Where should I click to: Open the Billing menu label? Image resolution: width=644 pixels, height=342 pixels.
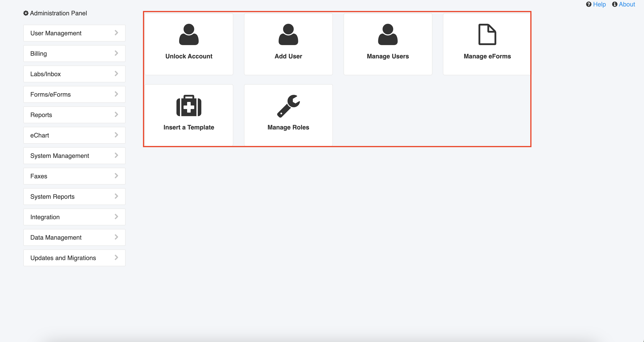pyautogui.click(x=38, y=54)
